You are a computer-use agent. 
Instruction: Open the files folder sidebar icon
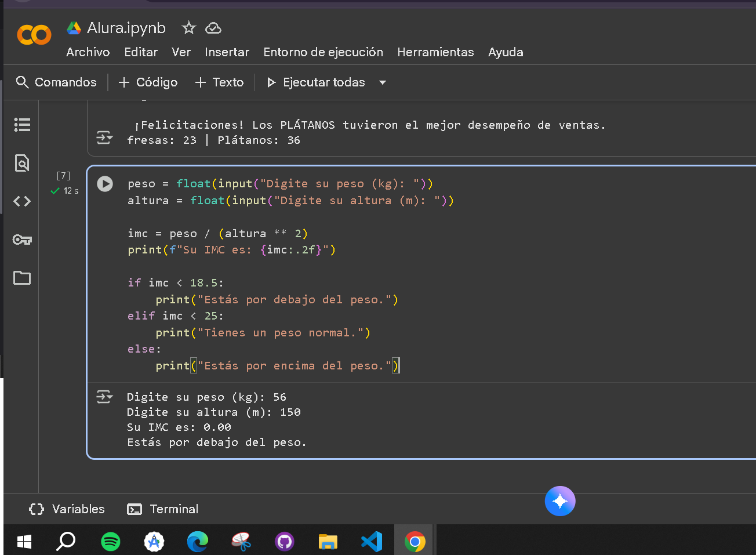click(x=22, y=278)
